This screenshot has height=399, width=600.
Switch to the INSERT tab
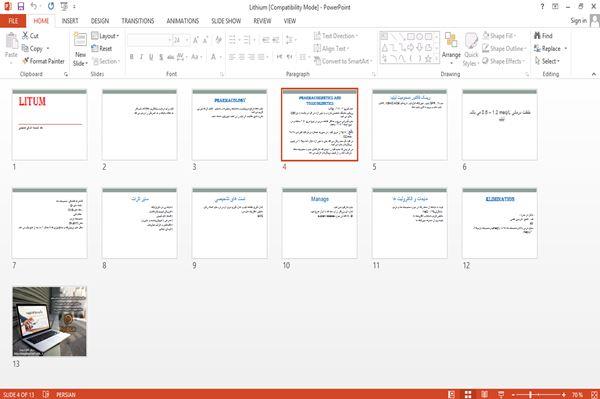(x=70, y=21)
